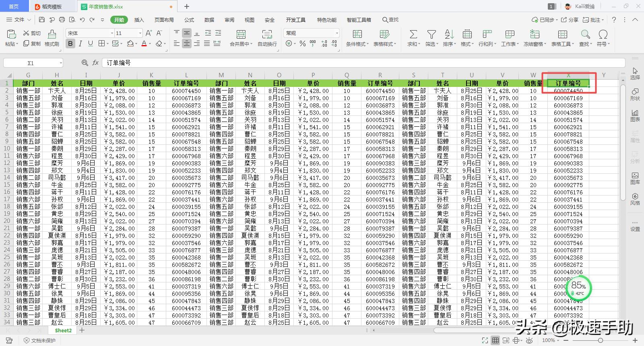This screenshot has width=644, height=346.
Task: Open sidebar Settings (设置) option
Action: pyautogui.click(x=635, y=225)
